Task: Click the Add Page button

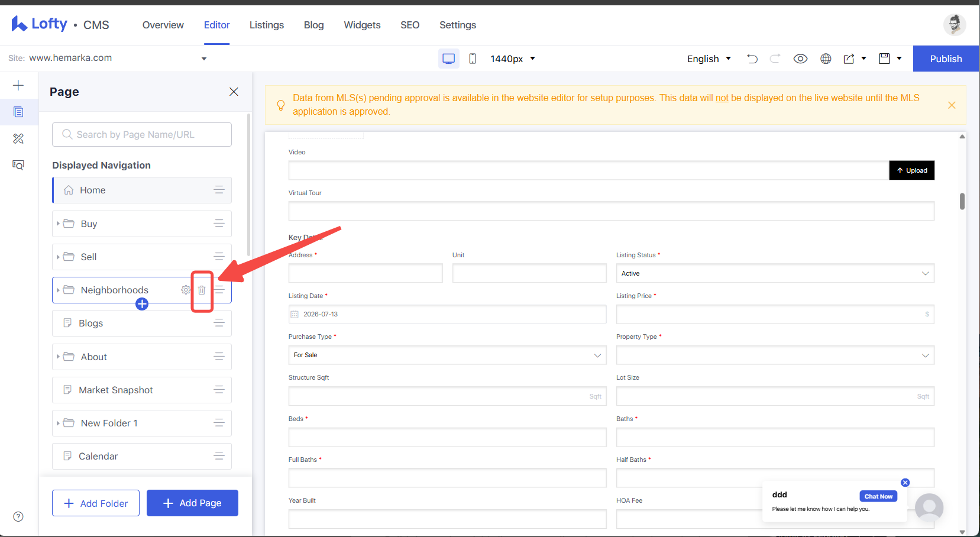Action: point(192,503)
